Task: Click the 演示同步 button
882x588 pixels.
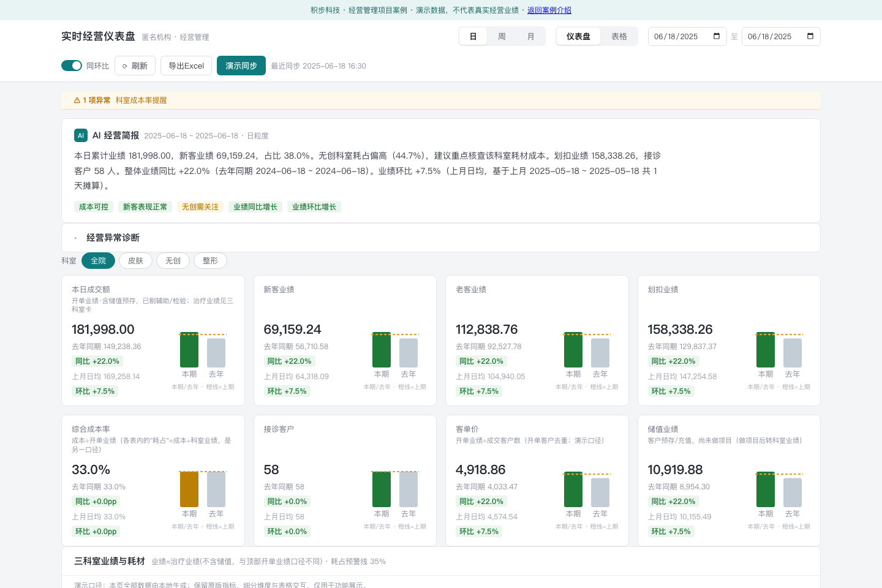Action: [x=241, y=66]
